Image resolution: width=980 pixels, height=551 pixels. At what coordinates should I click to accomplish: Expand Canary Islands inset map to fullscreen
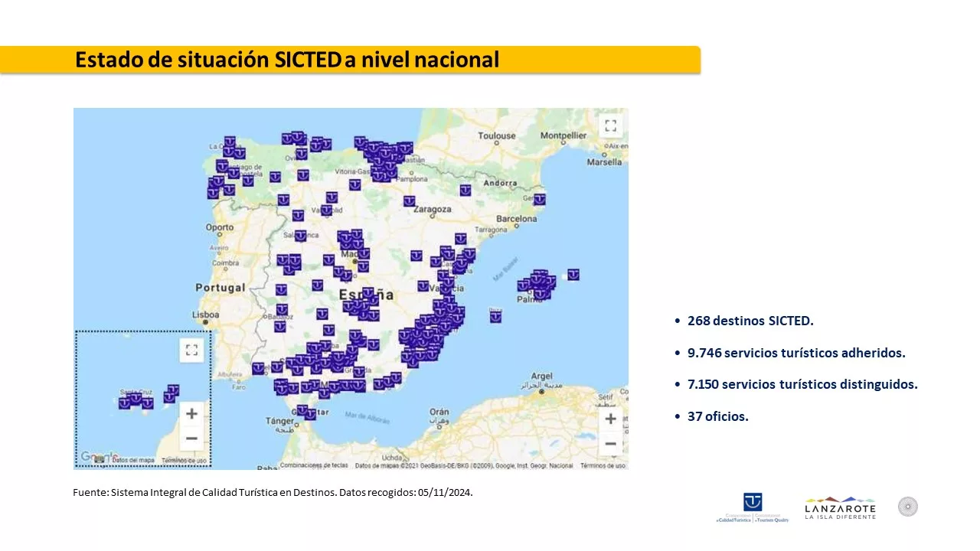[191, 350]
